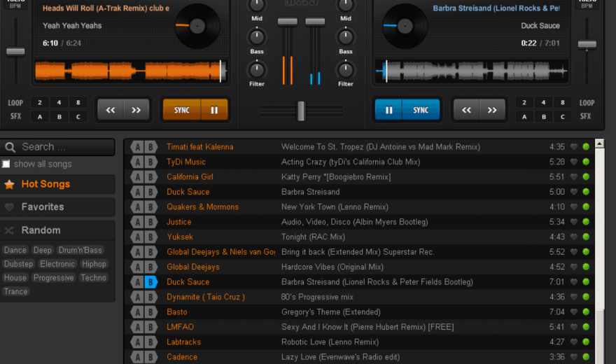Viewport: 616px width, 364px height.
Task: Click the song search field
Action: click(57, 147)
